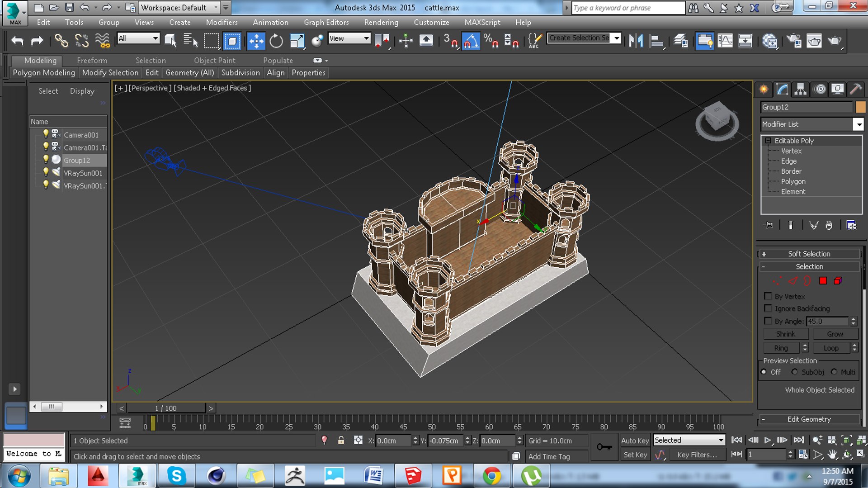Expand the Soft Selection rollout
868x488 pixels.
[x=809, y=254]
